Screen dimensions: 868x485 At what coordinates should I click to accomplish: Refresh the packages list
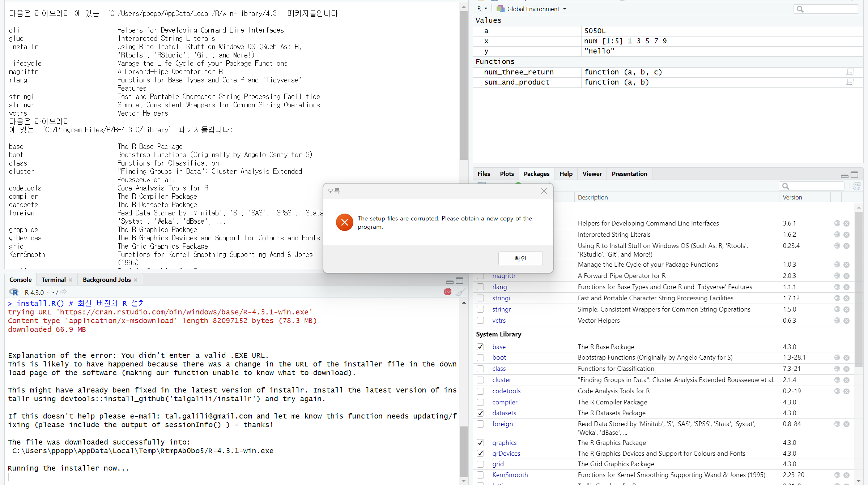tap(856, 186)
